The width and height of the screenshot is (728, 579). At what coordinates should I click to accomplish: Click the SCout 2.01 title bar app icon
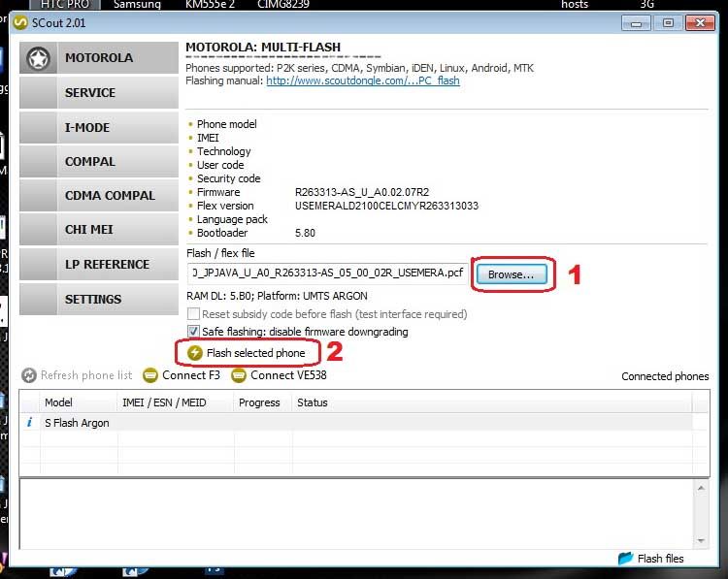20,22
